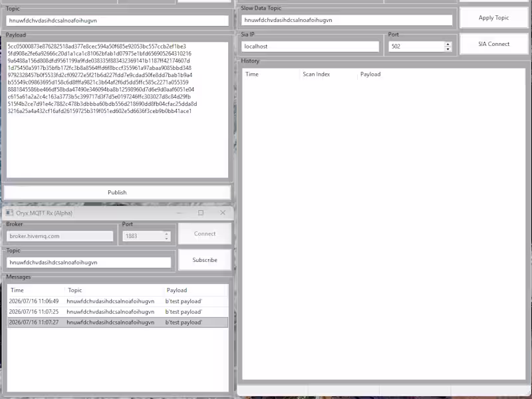Screen dimensions: 532x399
Task: Select message row at 2026/07/16 11:06:49
Action: pyautogui.click(x=118, y=301)
